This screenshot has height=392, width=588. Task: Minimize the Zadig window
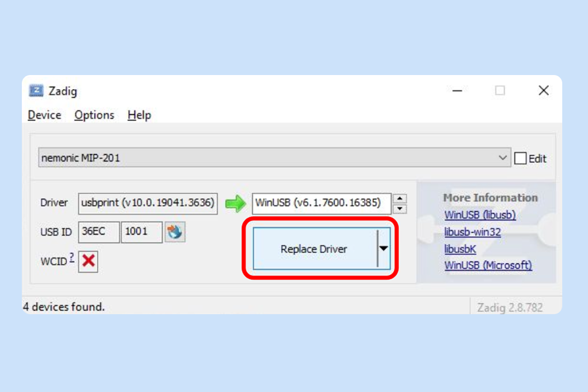point(457,91)
